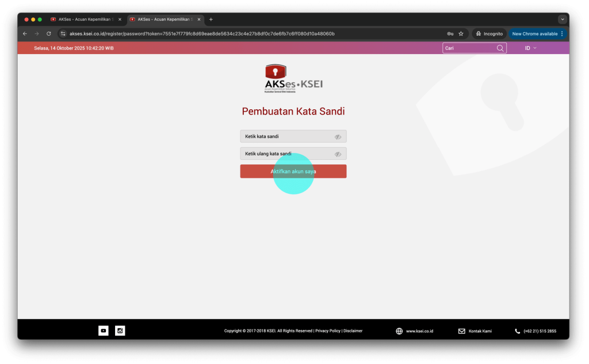
Task: Open a new tab with the plus icon
Action: 211,20
